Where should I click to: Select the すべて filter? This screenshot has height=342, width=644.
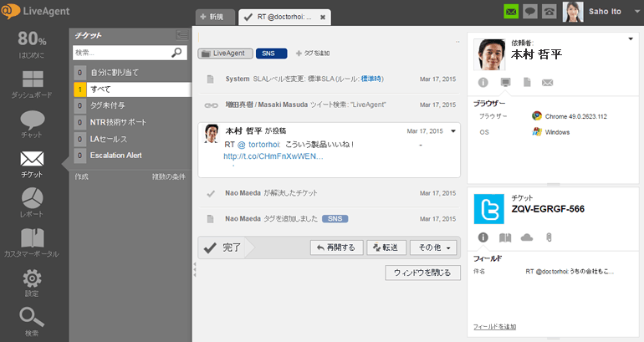point(132,89)
